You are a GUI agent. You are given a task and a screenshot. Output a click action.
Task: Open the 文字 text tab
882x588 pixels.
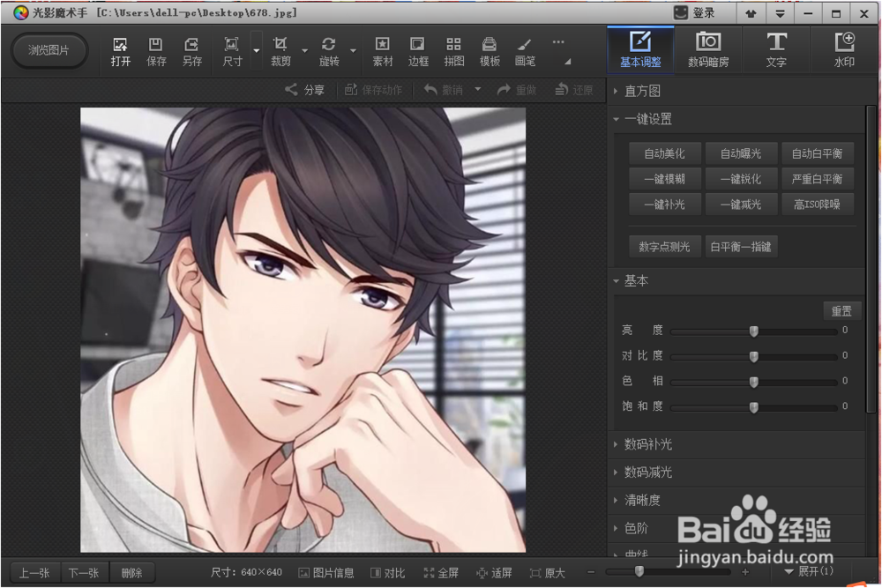[x=776, y=49]
